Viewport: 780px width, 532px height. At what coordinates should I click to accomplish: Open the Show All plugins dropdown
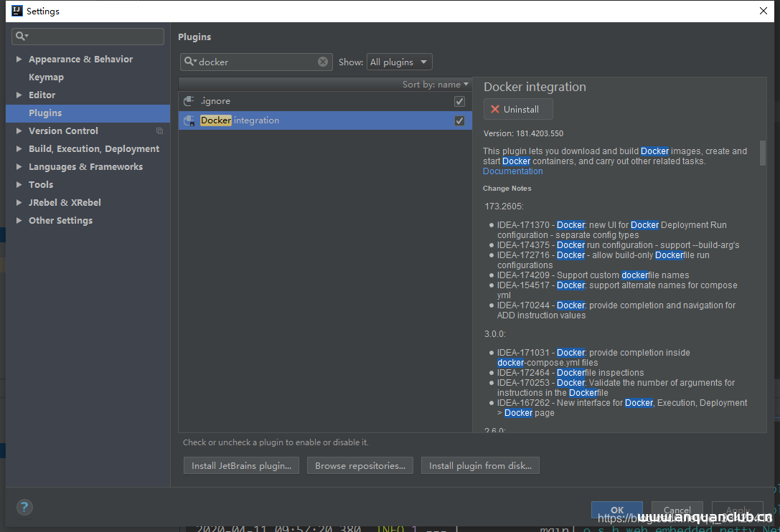(x=400, y=62)
